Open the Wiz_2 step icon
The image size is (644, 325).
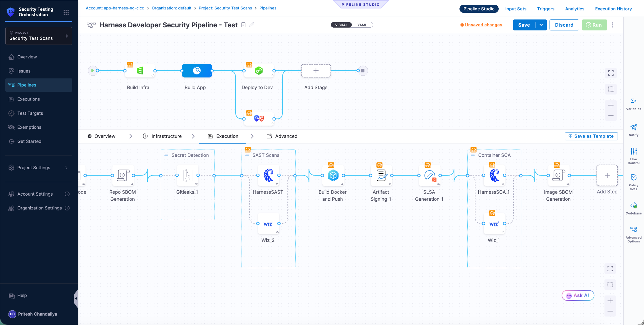point(268,224)
